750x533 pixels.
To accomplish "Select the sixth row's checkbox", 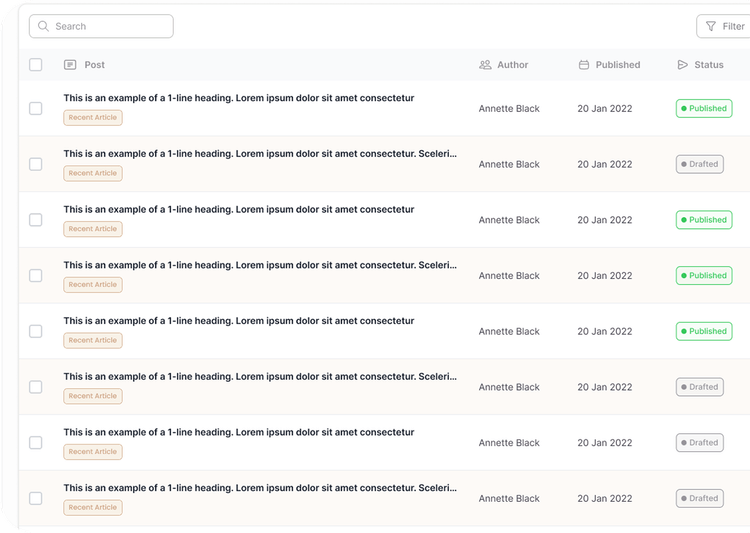I will coord(36,387).
